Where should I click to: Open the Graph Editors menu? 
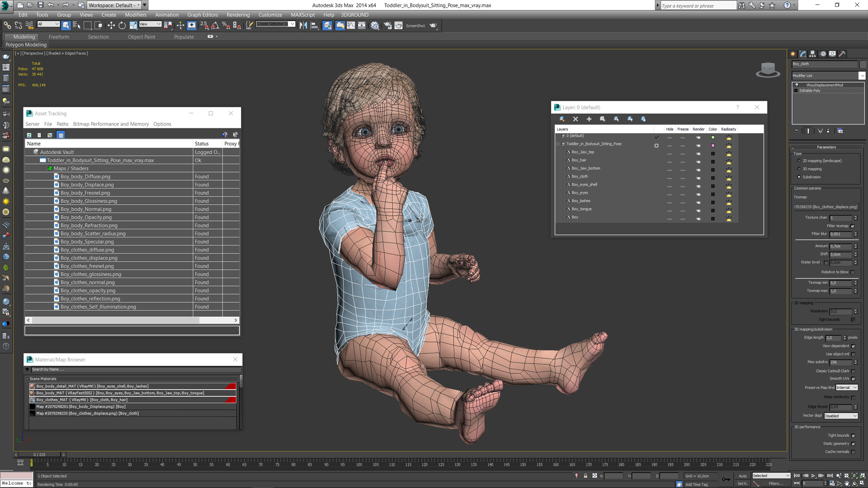203,14
